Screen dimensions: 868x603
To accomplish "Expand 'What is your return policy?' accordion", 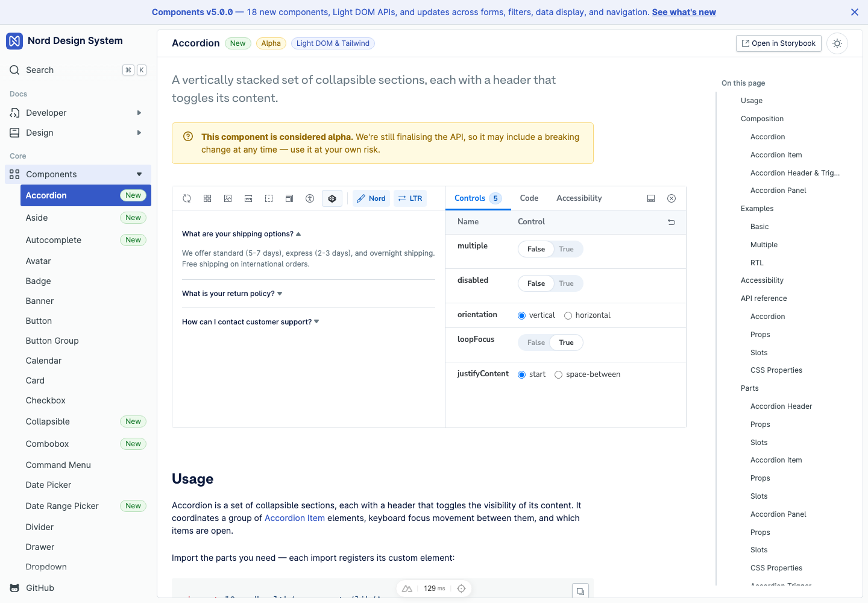I will 232,294.
